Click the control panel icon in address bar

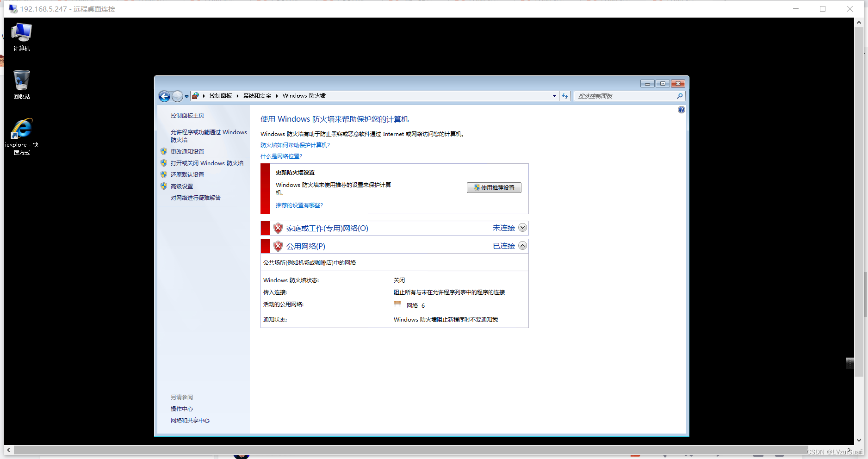pos(196,96)
